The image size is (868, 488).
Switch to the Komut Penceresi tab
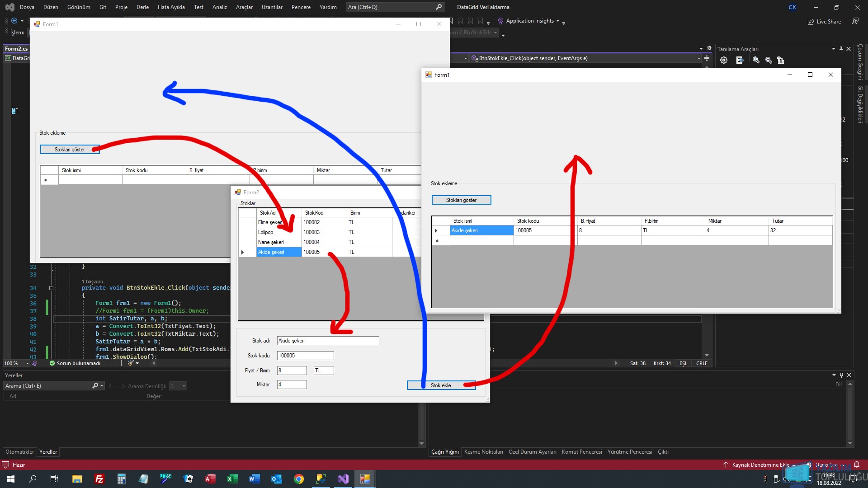582,452
